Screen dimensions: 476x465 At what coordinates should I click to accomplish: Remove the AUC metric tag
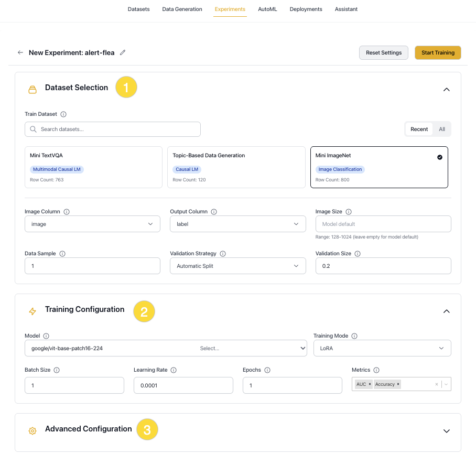tap(370, 384)
